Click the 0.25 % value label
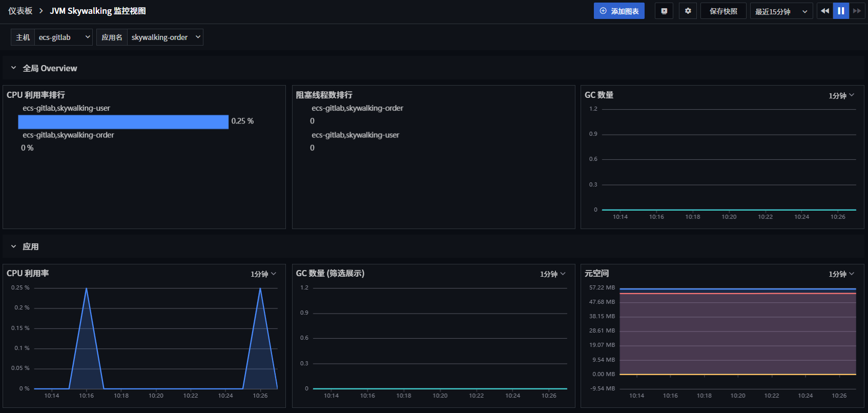The width and height of the screenshot is (868, 413). 242,121
